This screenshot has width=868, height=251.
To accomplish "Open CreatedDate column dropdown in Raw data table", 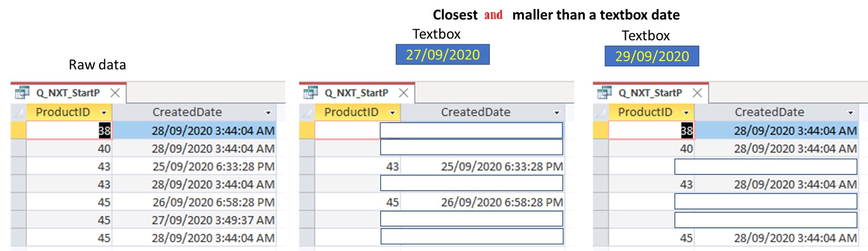I will tap(268, 113).
